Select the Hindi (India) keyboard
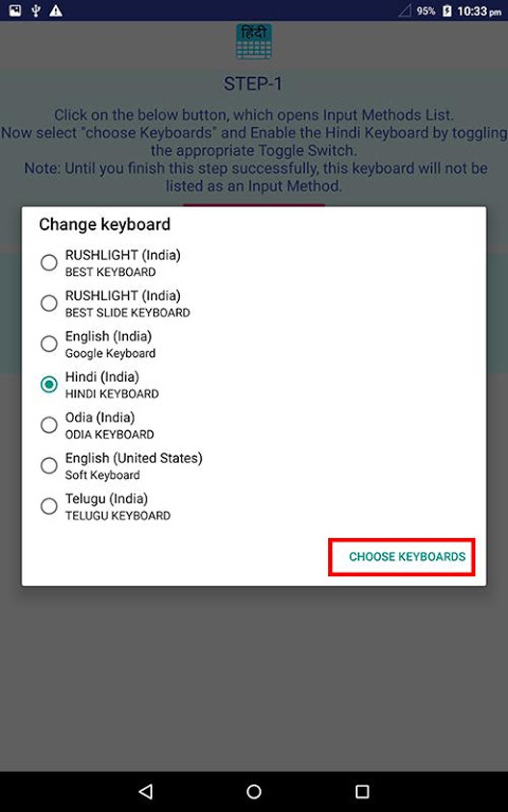508x812 pixels. pyautogui.click(x=49, y=384)
